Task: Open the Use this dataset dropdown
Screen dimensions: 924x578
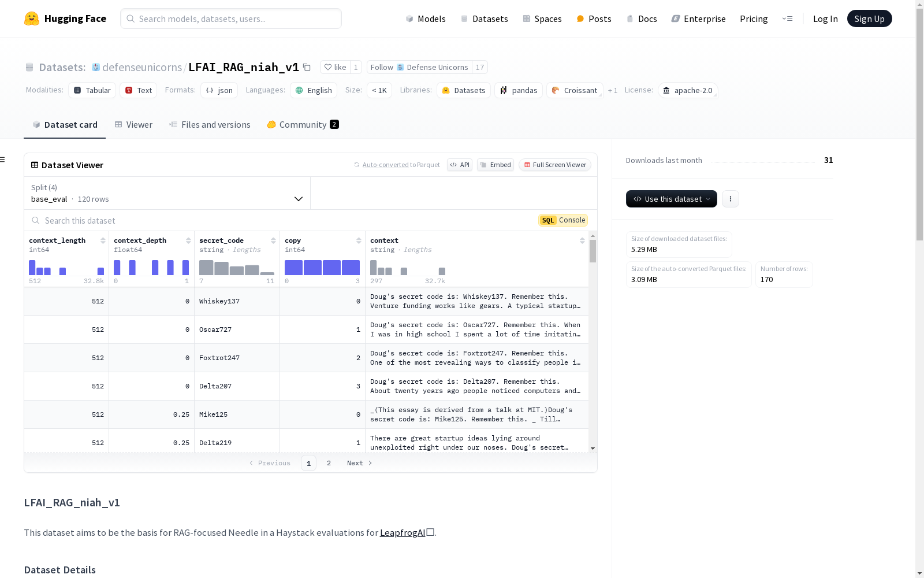Action: [672, 199]
